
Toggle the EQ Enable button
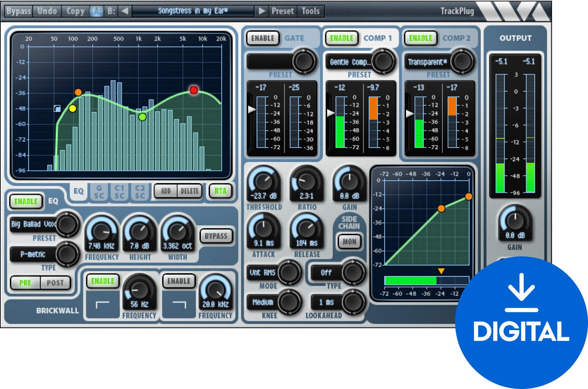[x=26, y=201]
